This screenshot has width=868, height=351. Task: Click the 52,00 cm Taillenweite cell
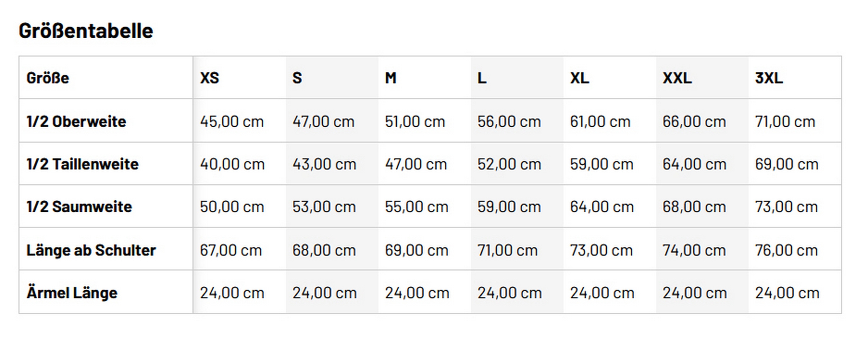click(509, 164)
